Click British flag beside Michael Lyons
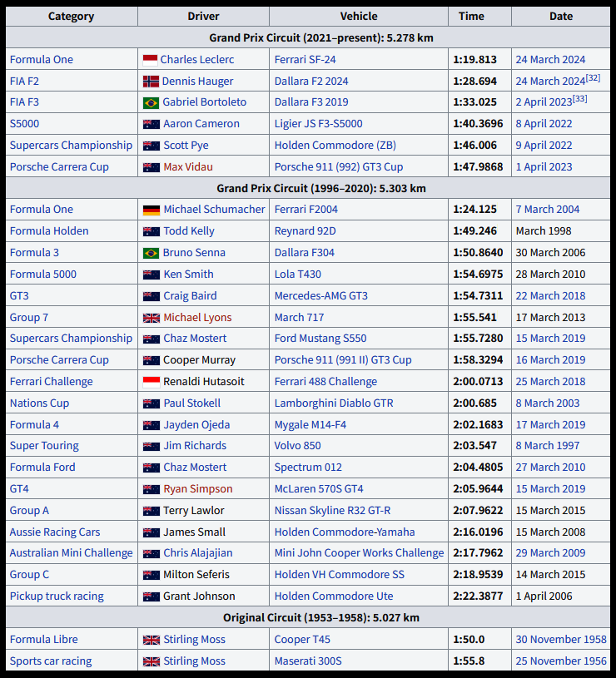 point(152,318)
